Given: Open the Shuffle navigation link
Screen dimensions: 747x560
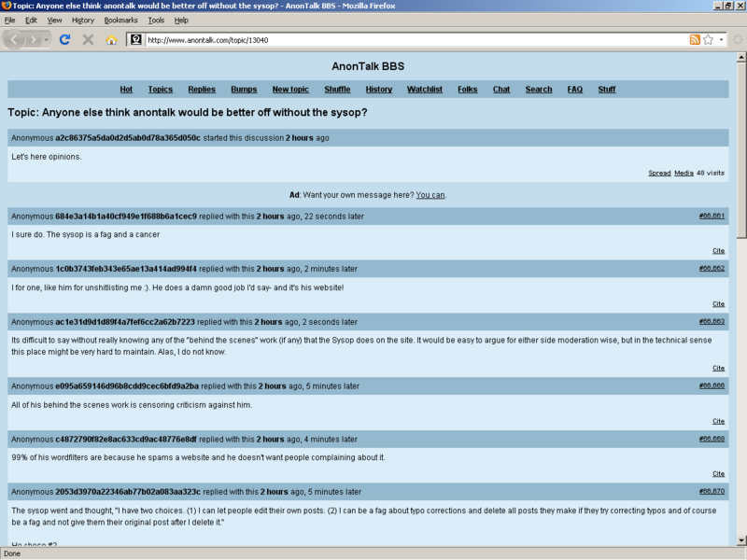Looking at the screenshot, I should pos(337,90).
